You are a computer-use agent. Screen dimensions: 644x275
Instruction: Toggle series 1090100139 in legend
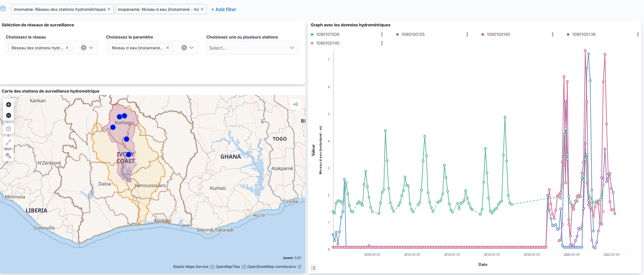[583, 34]
